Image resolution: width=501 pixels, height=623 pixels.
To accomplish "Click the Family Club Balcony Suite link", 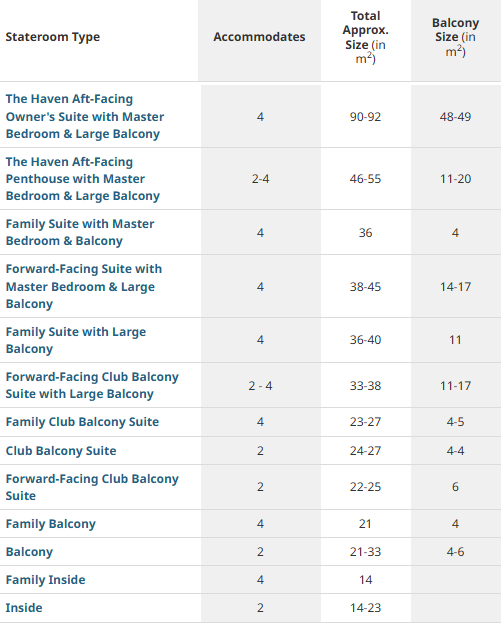I will pos(82,422).
